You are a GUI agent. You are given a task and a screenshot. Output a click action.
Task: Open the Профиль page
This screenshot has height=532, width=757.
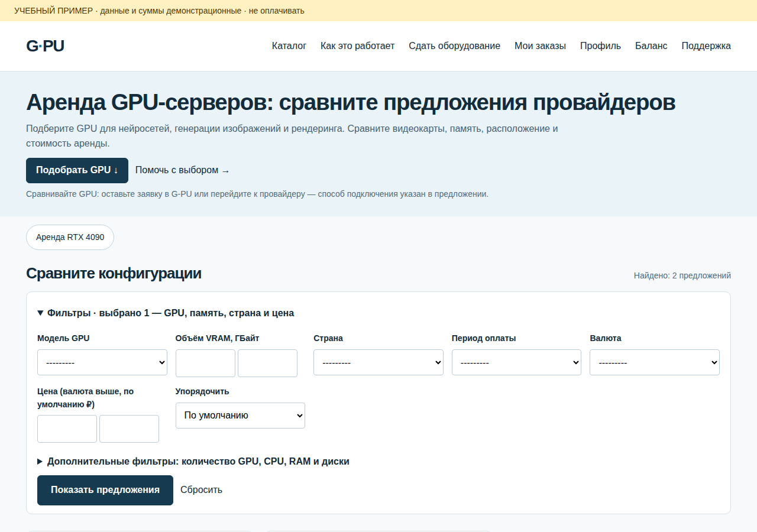point(600,46)
